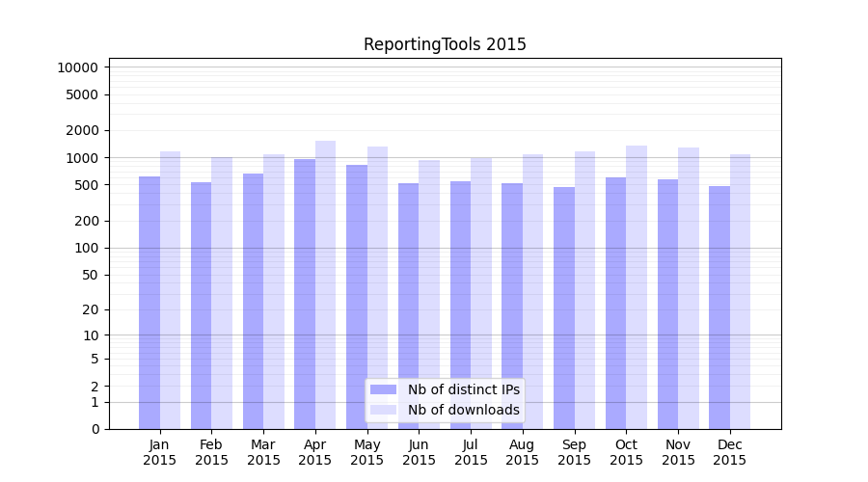
Task: Click the Mar 2015 x-axis label
Action: point(263,452)
